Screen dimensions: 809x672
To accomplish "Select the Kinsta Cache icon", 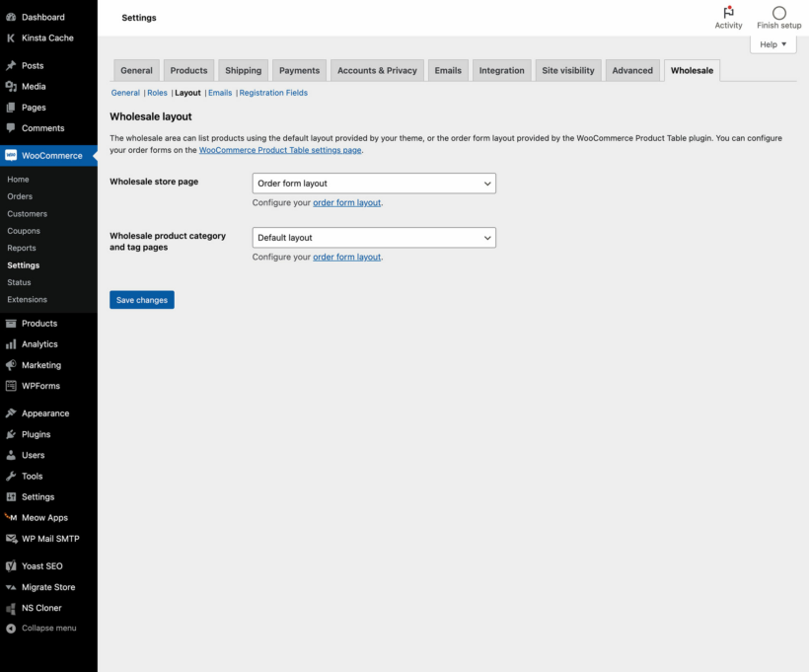I will click(x=11, y=37).
